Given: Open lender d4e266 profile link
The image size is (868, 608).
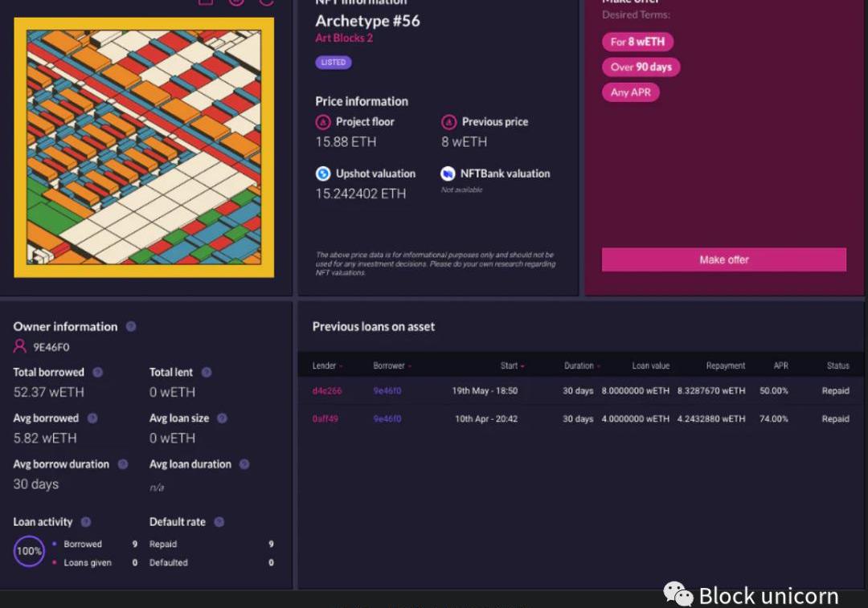Looking at the screenshot, I should click(x=327, y=390).
